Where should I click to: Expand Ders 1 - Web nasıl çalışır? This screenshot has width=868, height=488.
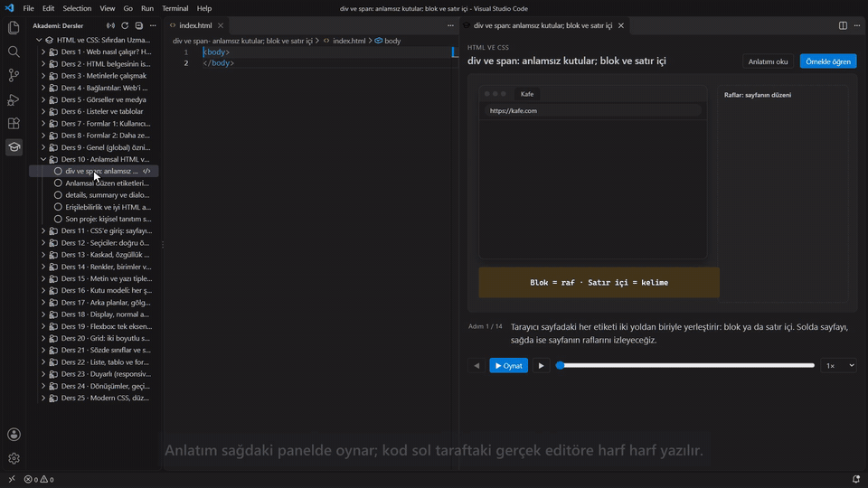point(43,52)
